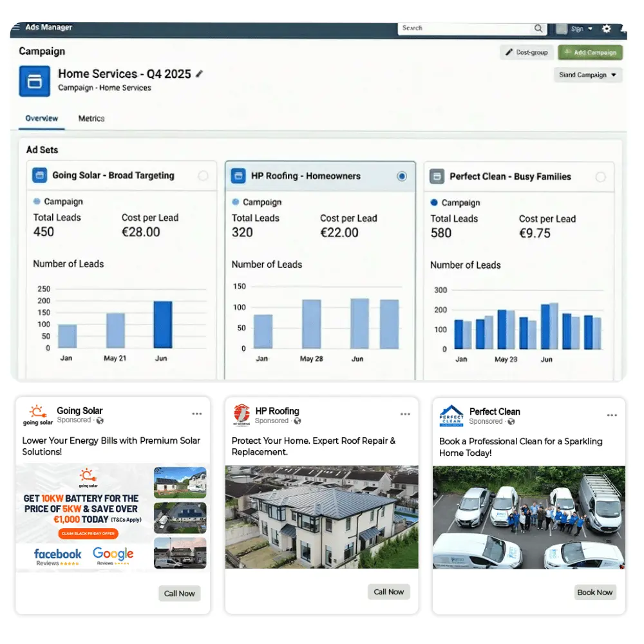This screenshot has width=644, height=644.
Task: Open the Overview tab
Action: tap(42, 118)
